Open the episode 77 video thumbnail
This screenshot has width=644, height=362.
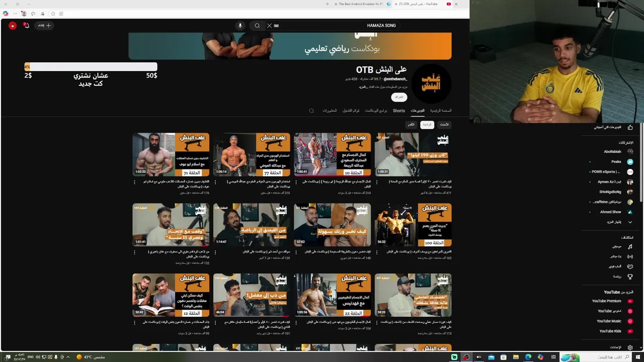click(252, 154)
